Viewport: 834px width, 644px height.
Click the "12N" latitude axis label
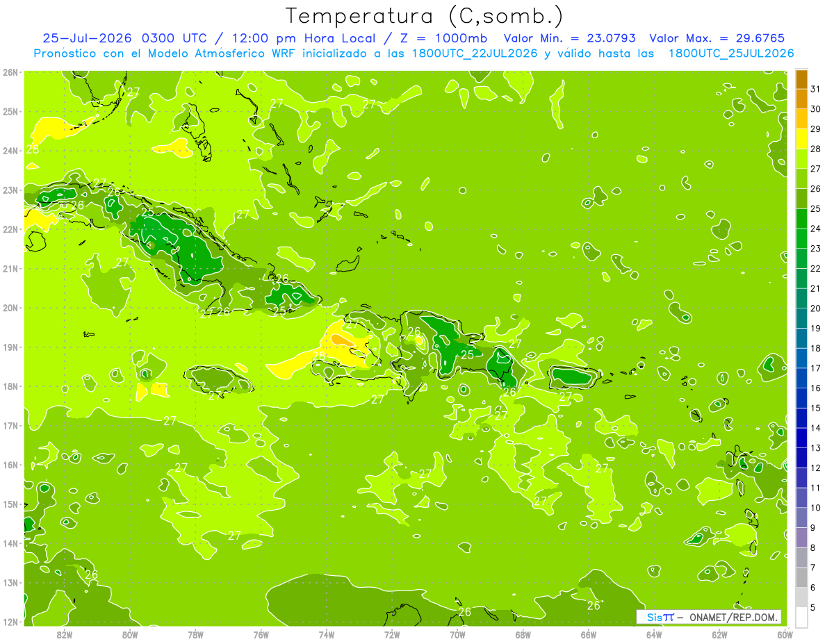(10, 622)
